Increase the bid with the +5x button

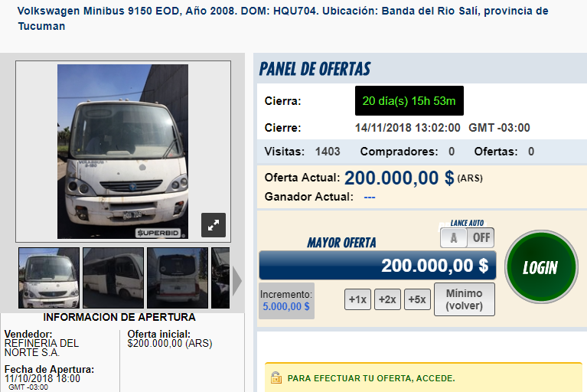[417, 299]
